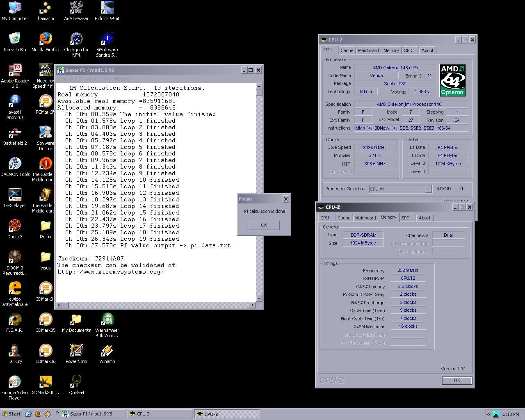Launch ewido anti-malware

[15, 294]
